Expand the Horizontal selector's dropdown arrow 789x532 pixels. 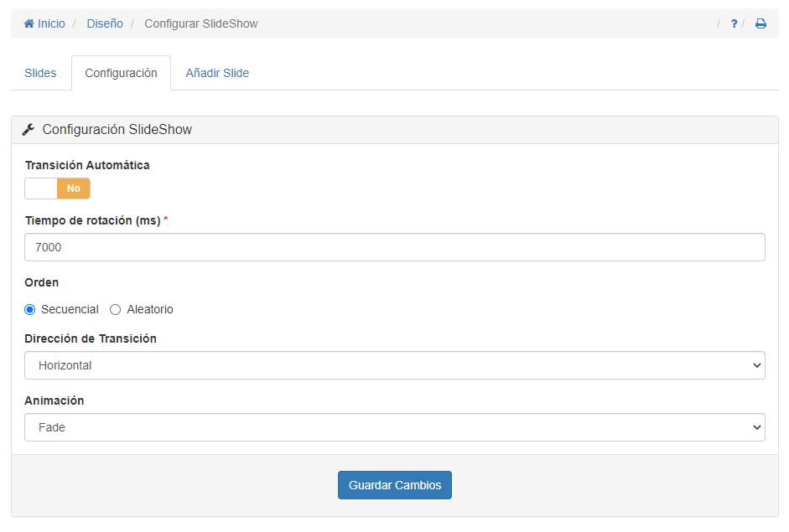pyautogui.click(x=755, y=364)
